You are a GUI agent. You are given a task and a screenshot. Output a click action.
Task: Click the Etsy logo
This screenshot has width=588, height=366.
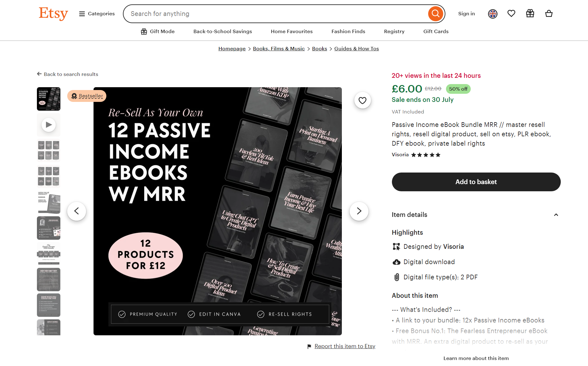[x=53, y=14]
